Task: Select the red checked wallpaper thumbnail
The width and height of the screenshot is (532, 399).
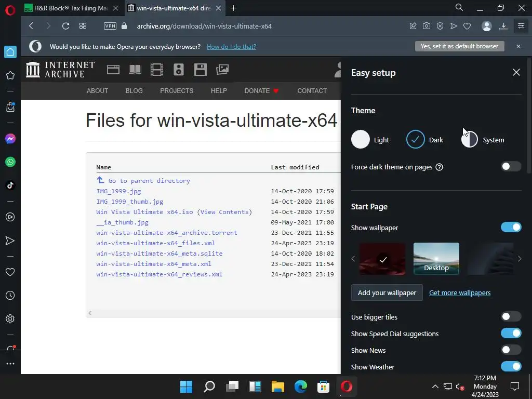Action: click(x=382, y=259)
